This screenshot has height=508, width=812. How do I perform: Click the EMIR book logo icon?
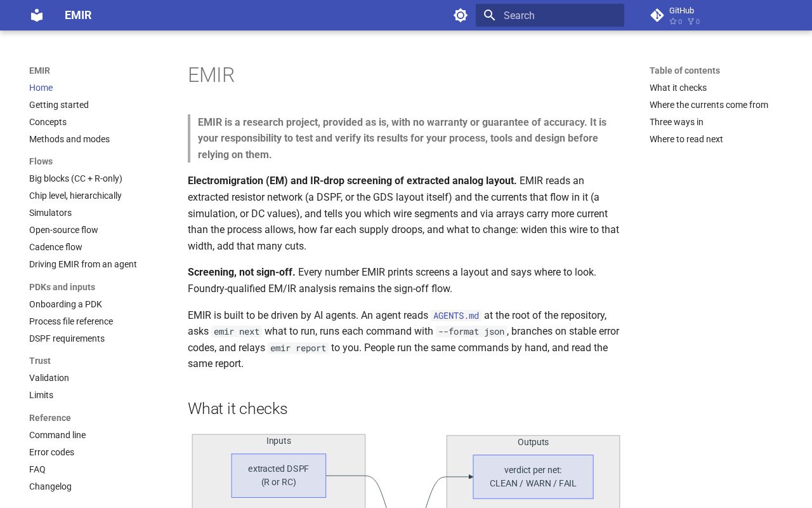37,15
